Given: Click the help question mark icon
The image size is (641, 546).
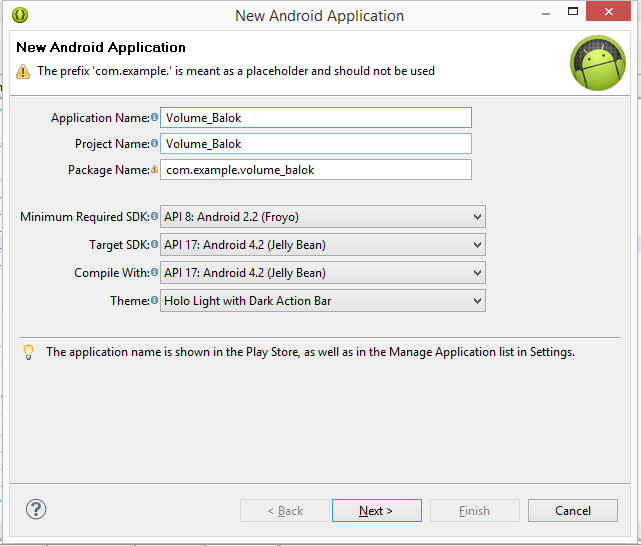Looking at the screenshot, I should (x=36, y=509).
